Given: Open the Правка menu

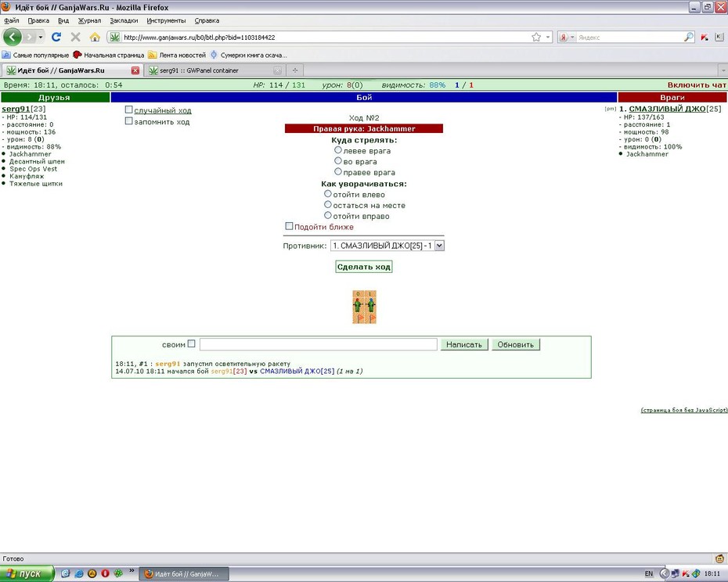Looking at the screenshot, I should coord(38,20).
